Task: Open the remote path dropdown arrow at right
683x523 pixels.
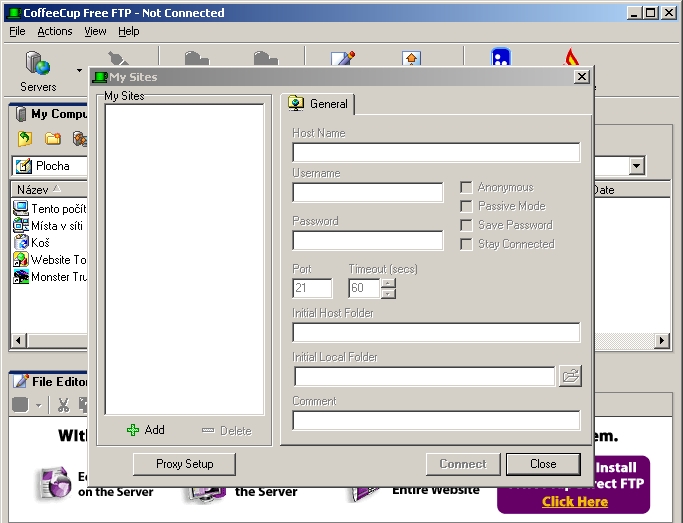Action: 636,165
